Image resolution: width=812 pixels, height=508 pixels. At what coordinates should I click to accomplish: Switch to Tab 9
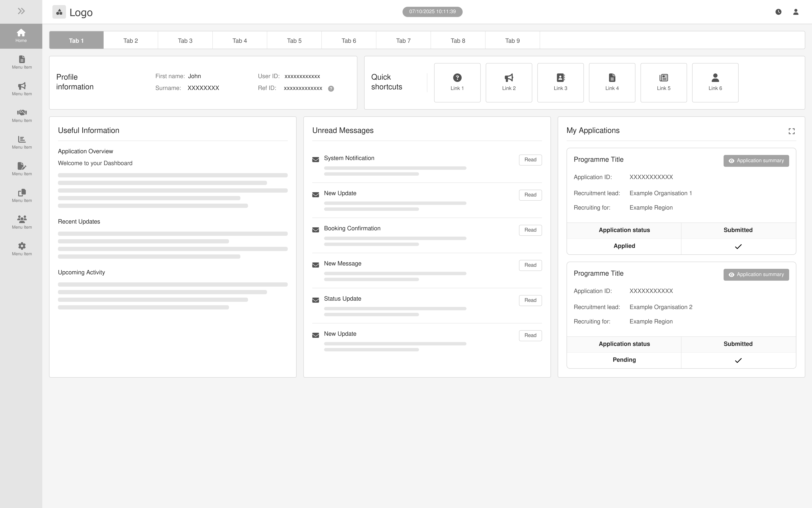[512, 40]
